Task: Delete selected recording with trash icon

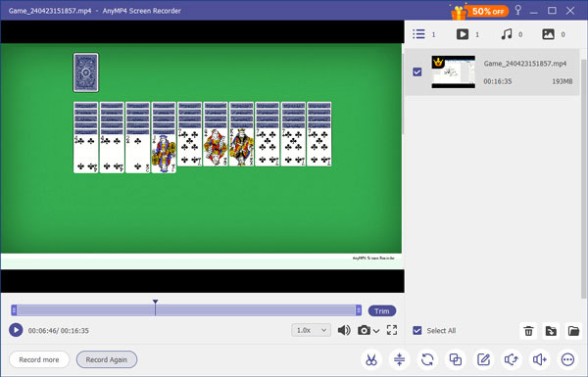Action: pyautogui.click(x=528, y=331)
